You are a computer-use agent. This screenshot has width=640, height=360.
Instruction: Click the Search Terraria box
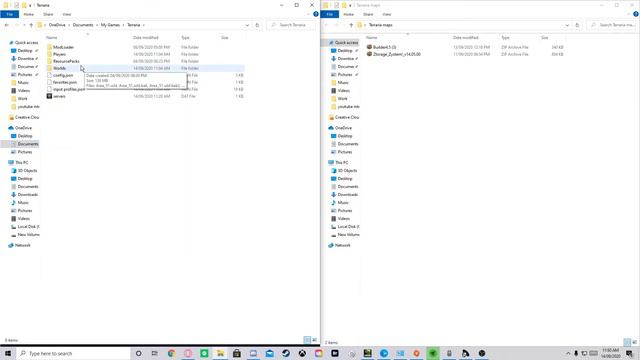click(x=291, y=25)
